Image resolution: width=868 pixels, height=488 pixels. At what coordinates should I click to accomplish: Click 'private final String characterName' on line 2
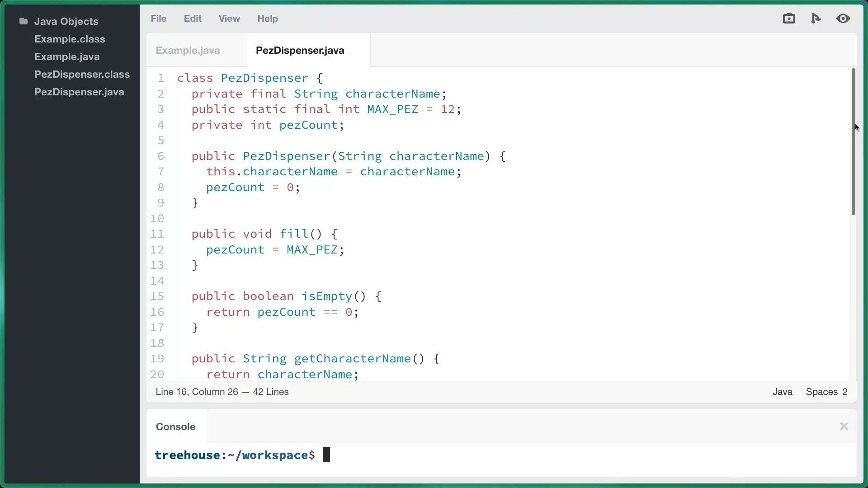(316, 94)
